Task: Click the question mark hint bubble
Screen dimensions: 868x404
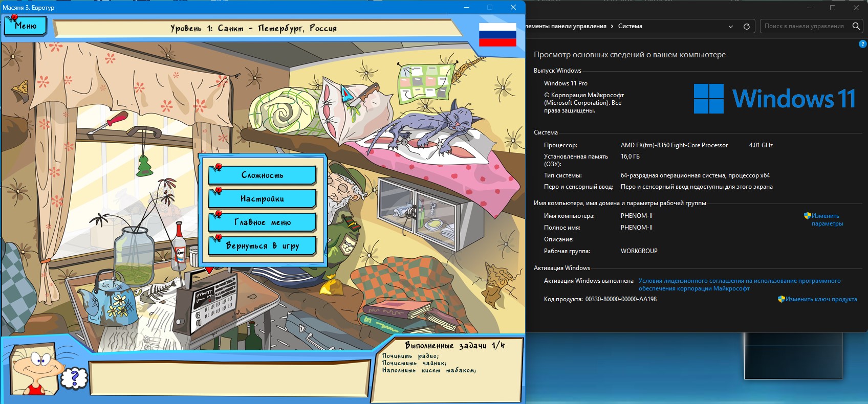Action: [x=75, y=378]
